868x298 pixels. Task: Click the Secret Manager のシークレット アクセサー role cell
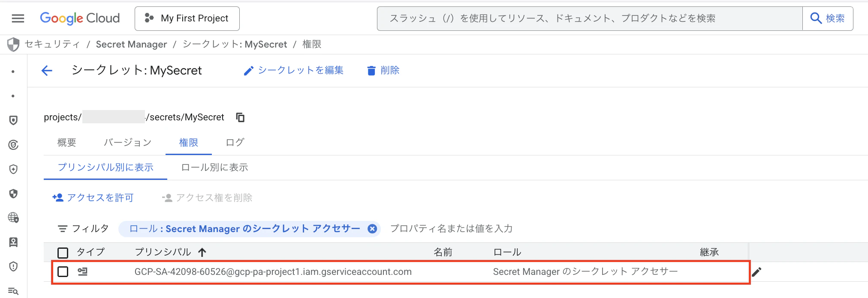[585, 271]
